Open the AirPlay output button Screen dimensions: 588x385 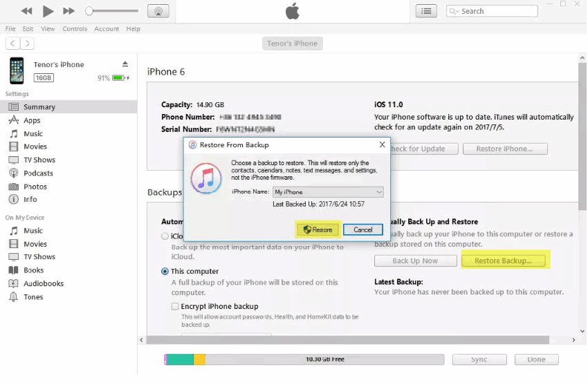[x=158, y=11]
